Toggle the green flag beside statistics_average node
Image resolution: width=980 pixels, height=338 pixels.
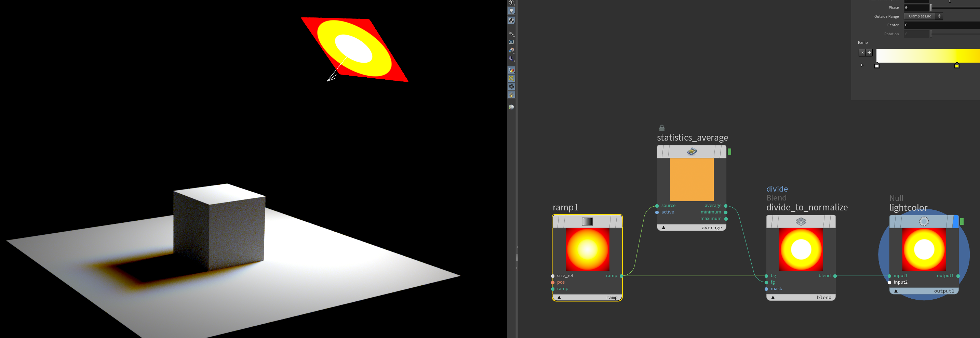coord(729,152)
